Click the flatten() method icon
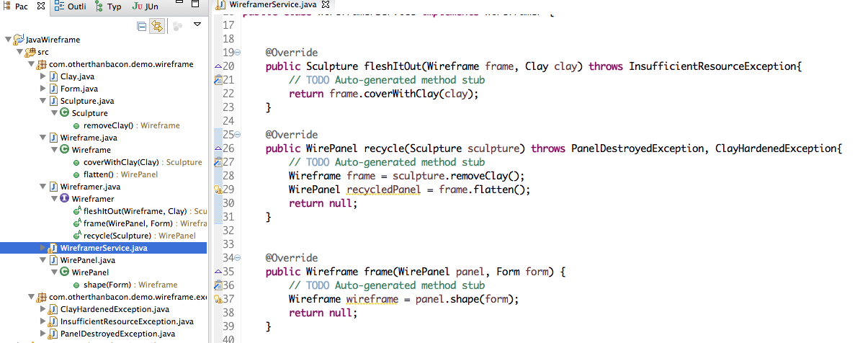 pos(76,174)
